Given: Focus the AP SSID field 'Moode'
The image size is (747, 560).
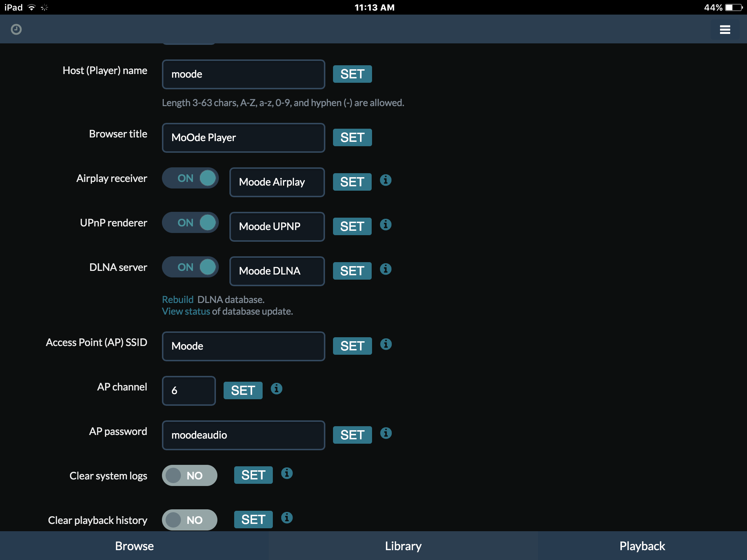Looking at the screenshot, I should [244, 346].
